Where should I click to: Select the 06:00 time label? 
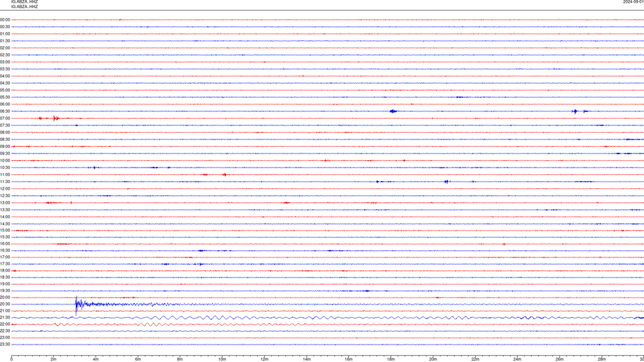(x=5, y=105)
